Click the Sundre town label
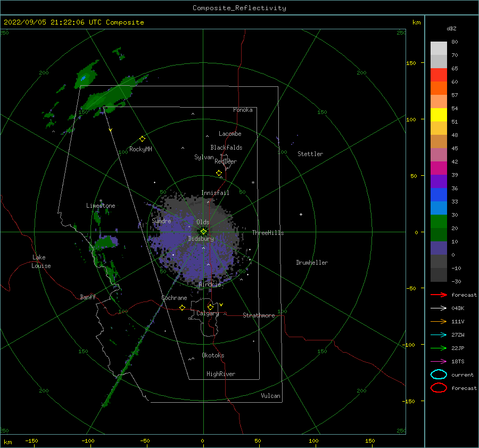 pyautogui.click(x=162, y=221)
